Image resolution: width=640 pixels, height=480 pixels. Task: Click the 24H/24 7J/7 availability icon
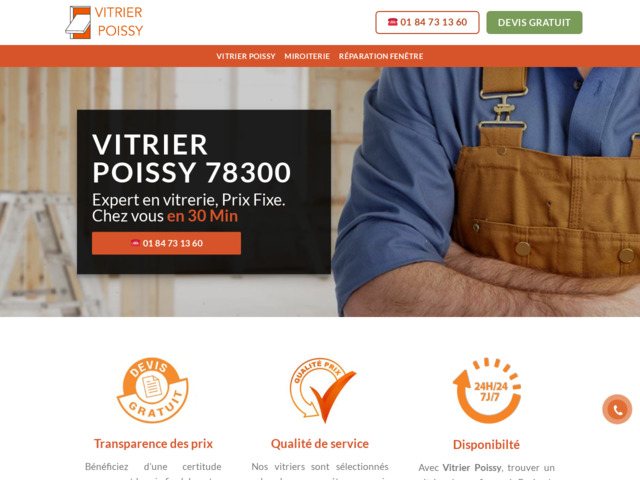487,390
